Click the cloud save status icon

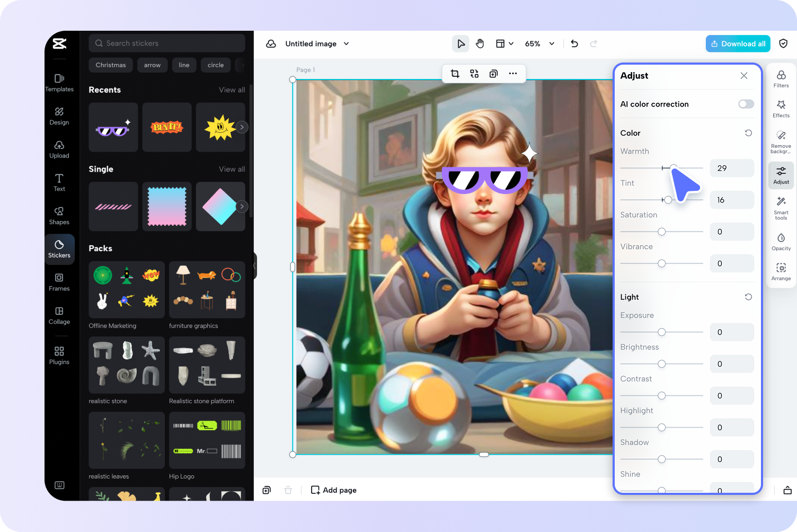(x=271, y=44)
